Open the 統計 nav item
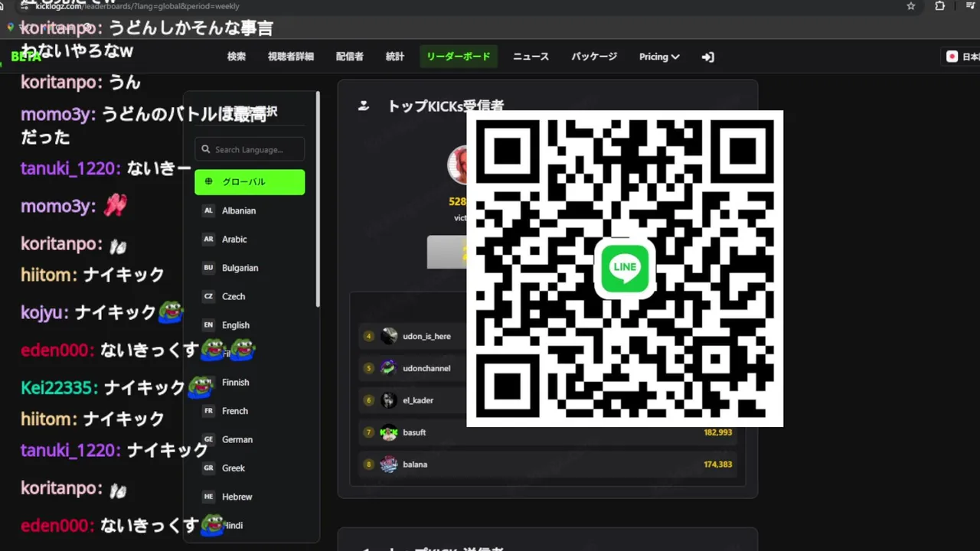980x551 pixels. tap(395, 57)
